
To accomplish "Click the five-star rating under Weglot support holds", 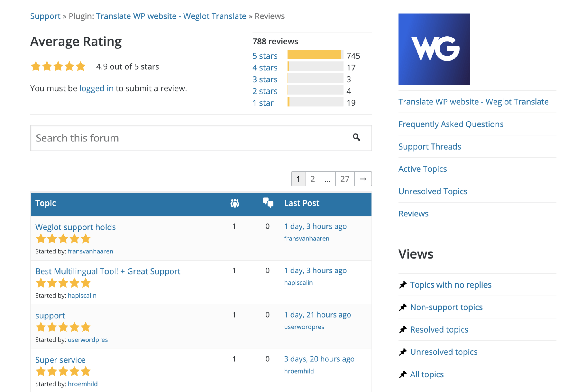I will 63,239.
